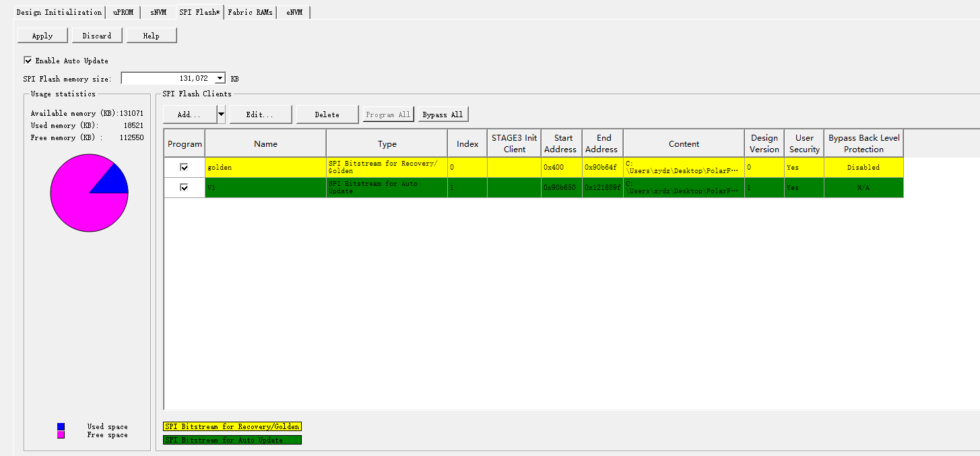Click the Content column header
980x456 pixels.
point(684,143)
